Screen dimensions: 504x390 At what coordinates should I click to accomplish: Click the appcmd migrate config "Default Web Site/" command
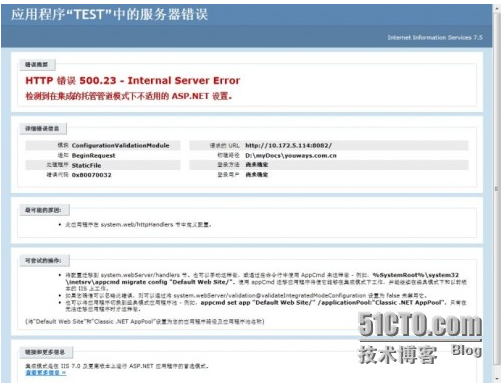(x=150, y=282)
